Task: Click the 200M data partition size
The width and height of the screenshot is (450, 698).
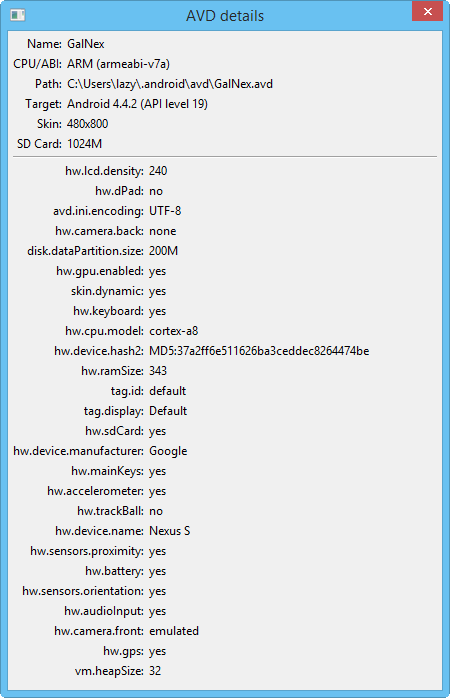Action: pos(163,251)
